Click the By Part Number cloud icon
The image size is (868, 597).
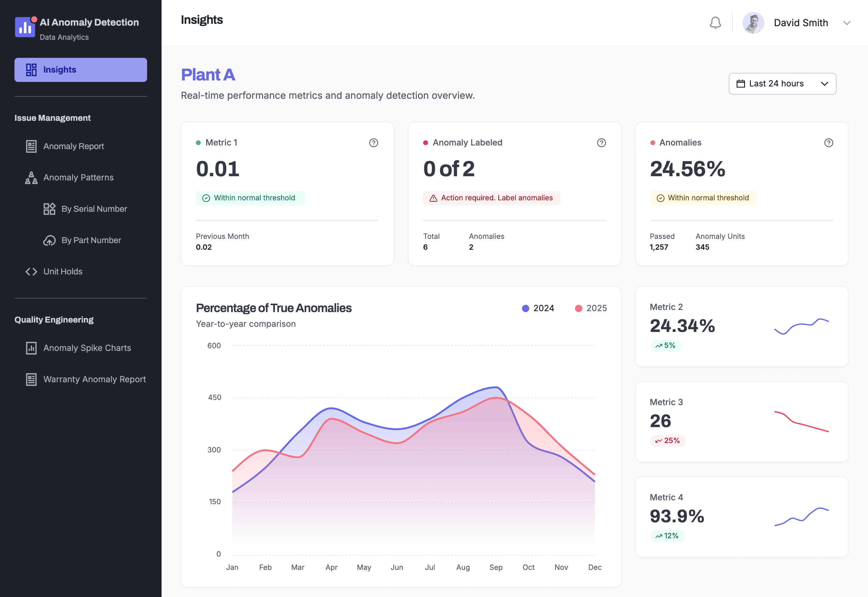(x=49, y=241)
